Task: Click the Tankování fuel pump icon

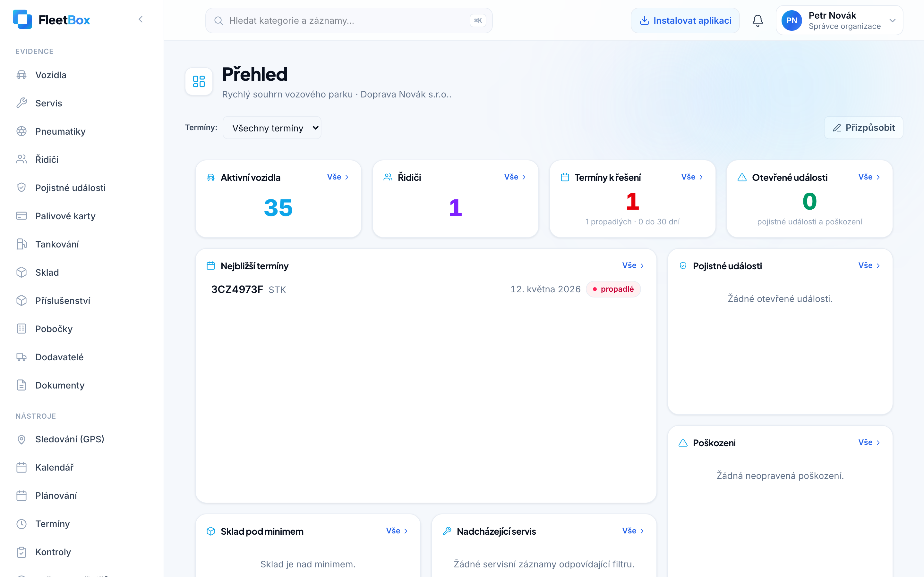Action: click(21, 244)
